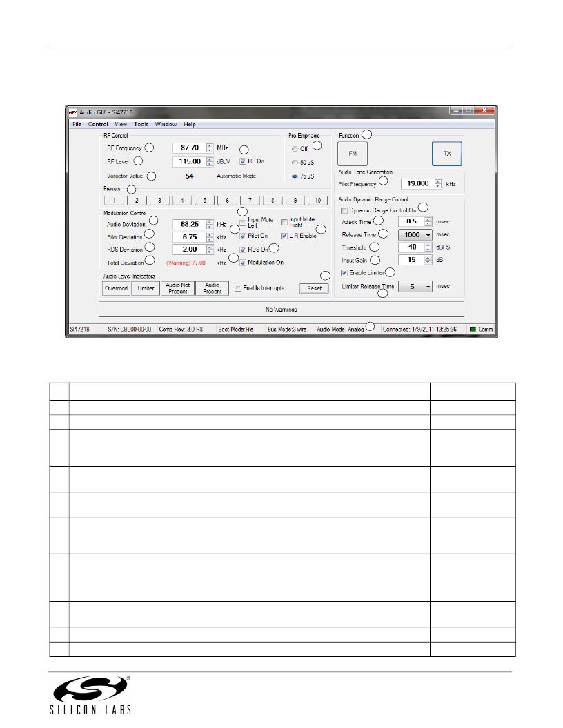563x728 pixels.
Task: Select preset button 2
Action: 137,201
